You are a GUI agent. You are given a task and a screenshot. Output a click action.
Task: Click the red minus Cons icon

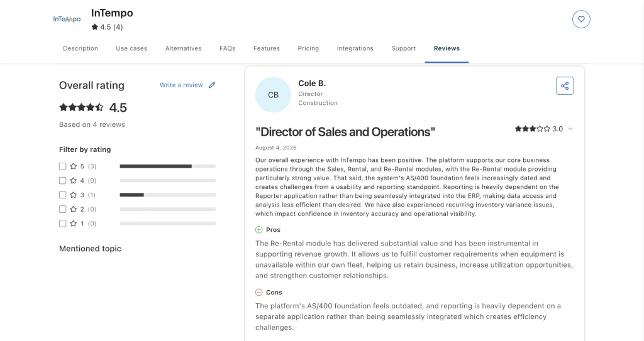[x=258, y=292]
